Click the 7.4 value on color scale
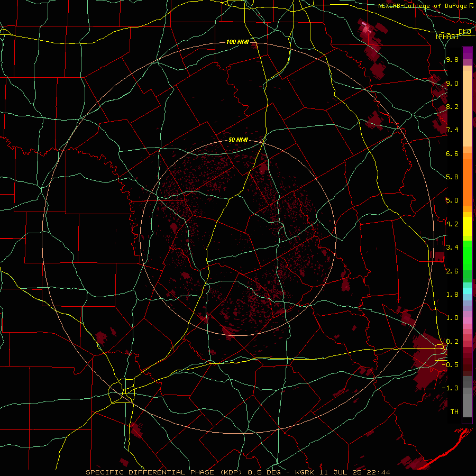 (452, 130)
